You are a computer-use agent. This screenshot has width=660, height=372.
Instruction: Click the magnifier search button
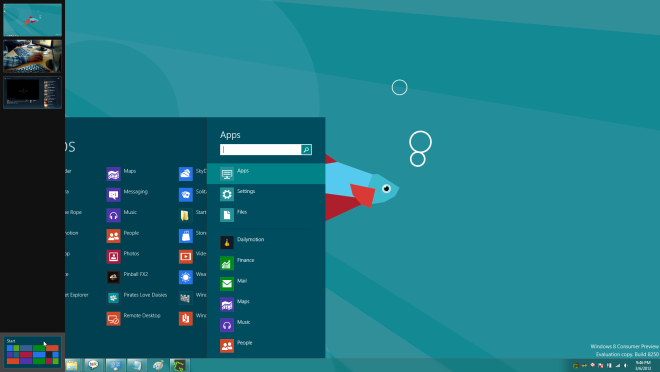point(306,149)
